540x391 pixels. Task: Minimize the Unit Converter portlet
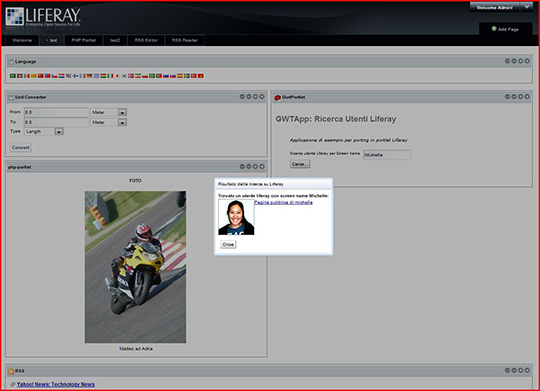[249, 96]
